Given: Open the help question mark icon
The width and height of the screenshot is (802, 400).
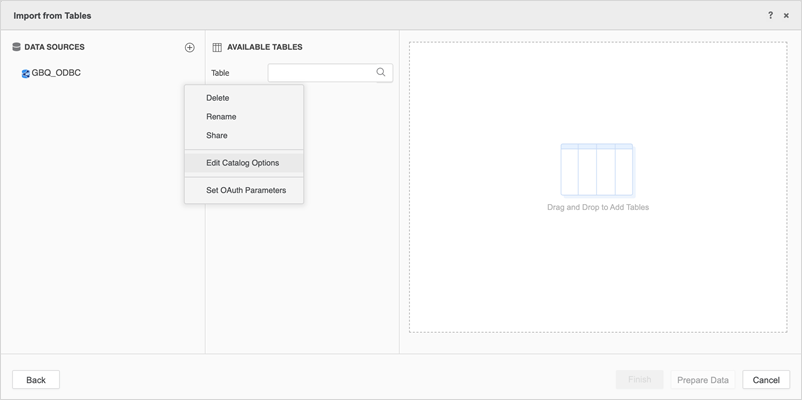Looking at the screenshot, I should 770,16.
